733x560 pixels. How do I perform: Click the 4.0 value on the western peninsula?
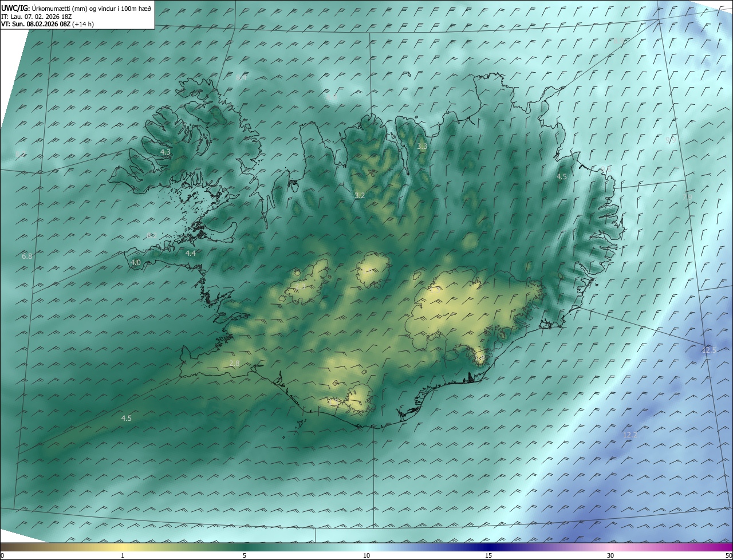coord(136,262)
